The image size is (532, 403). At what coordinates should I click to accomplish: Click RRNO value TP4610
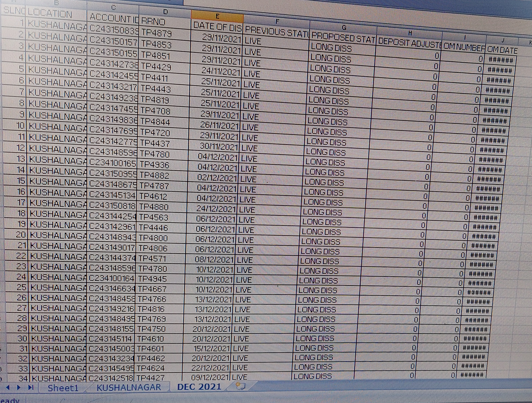159,339
